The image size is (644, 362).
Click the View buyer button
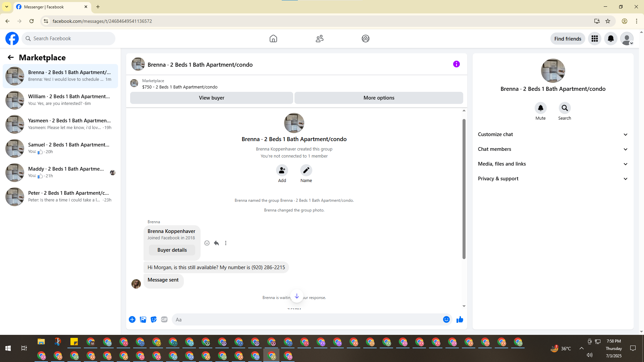pos(211,98)
